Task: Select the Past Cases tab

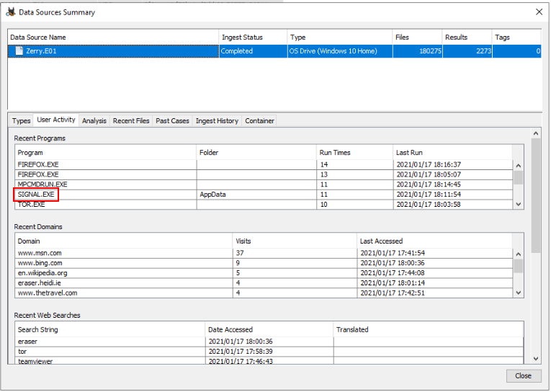Action: click(173, 120)
